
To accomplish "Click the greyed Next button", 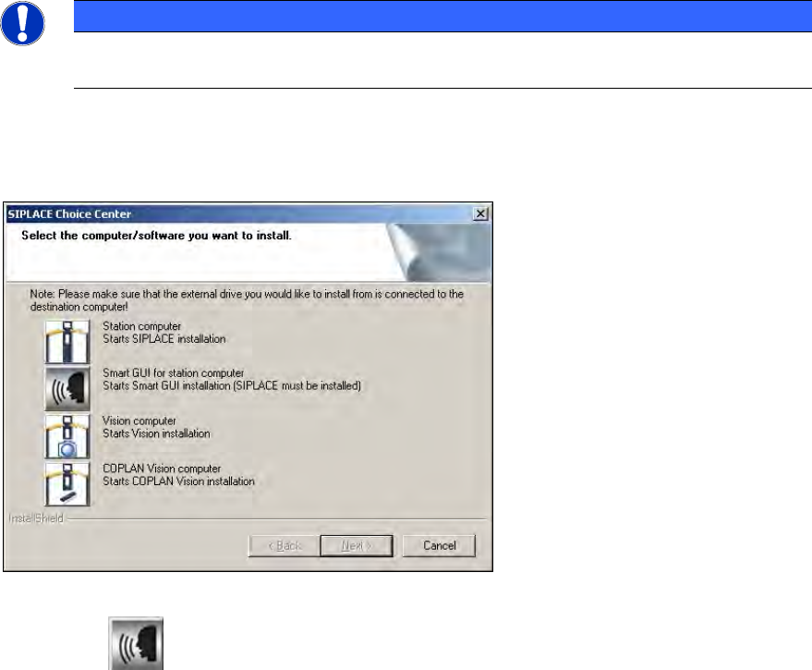I will coord(357,545).
